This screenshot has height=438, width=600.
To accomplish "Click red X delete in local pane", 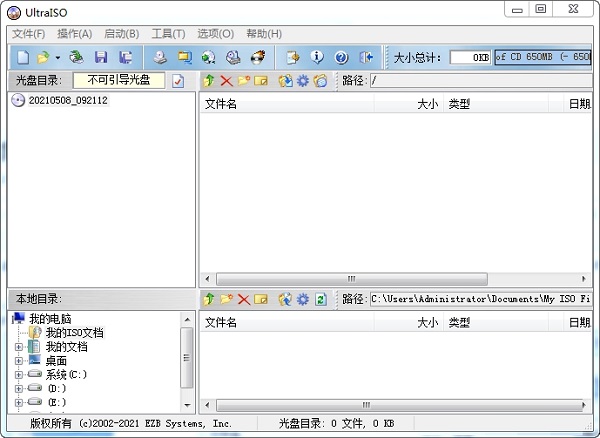I will click(244, 300).
